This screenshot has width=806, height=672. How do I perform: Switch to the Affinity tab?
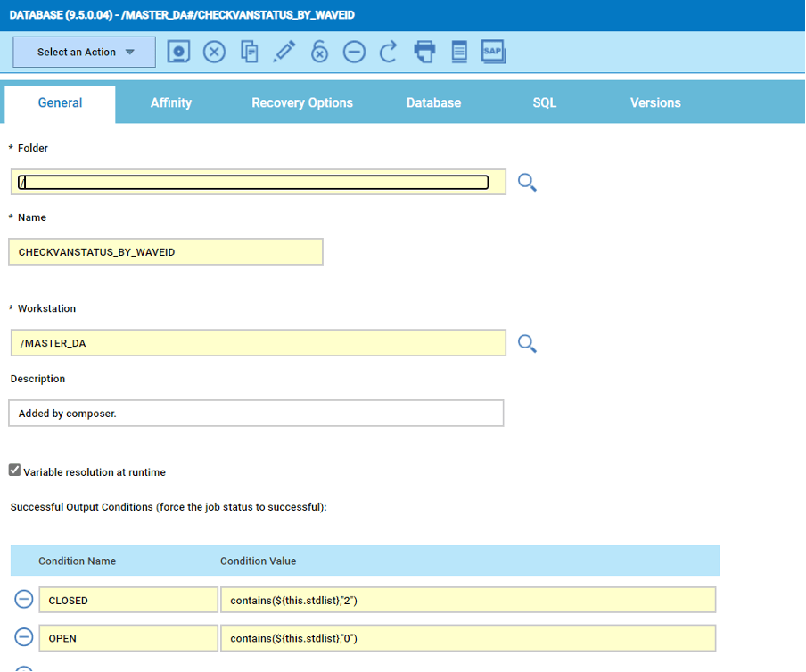pyautogui.click(x=170, y=103)
